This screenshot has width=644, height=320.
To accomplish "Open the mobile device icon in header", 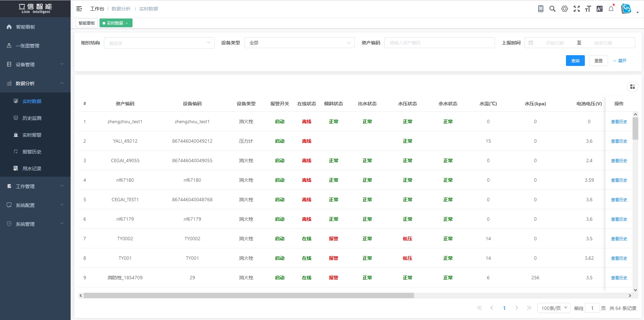I will (541, 9).
